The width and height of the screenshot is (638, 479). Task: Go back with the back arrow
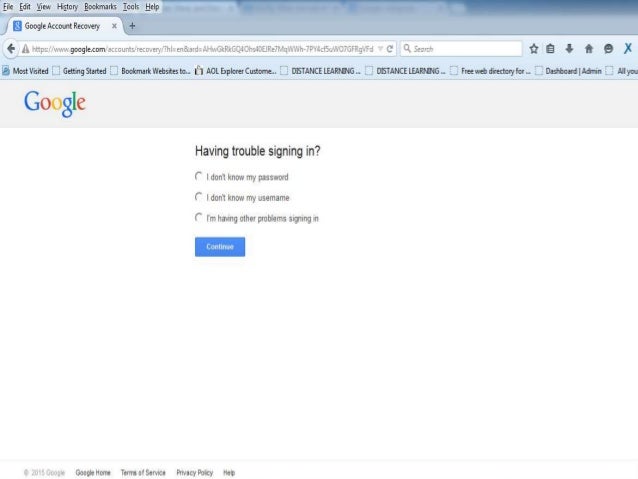[x=11, y=49]
